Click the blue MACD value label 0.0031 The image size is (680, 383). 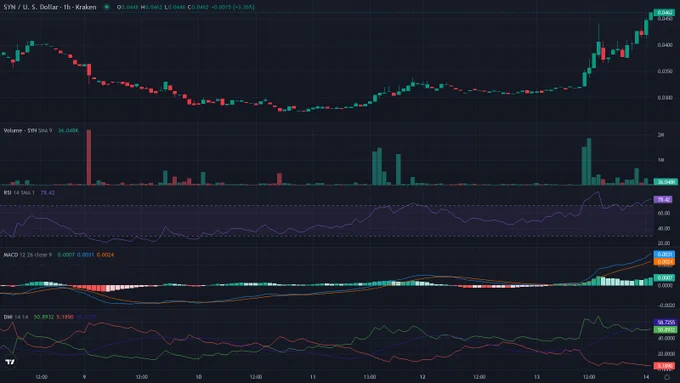[x=664, y=255]
